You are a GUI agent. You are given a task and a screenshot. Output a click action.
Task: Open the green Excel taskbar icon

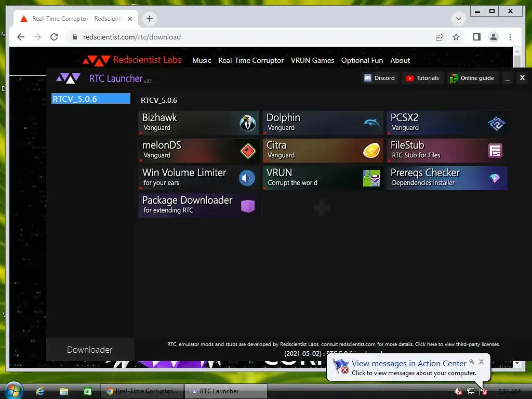pos(87,391)
